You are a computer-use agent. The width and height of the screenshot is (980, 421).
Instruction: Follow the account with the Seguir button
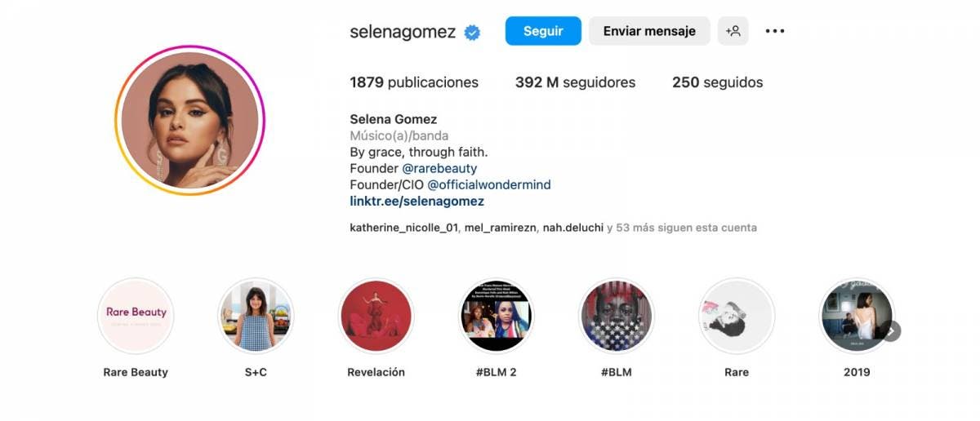(x=543, y=31)
